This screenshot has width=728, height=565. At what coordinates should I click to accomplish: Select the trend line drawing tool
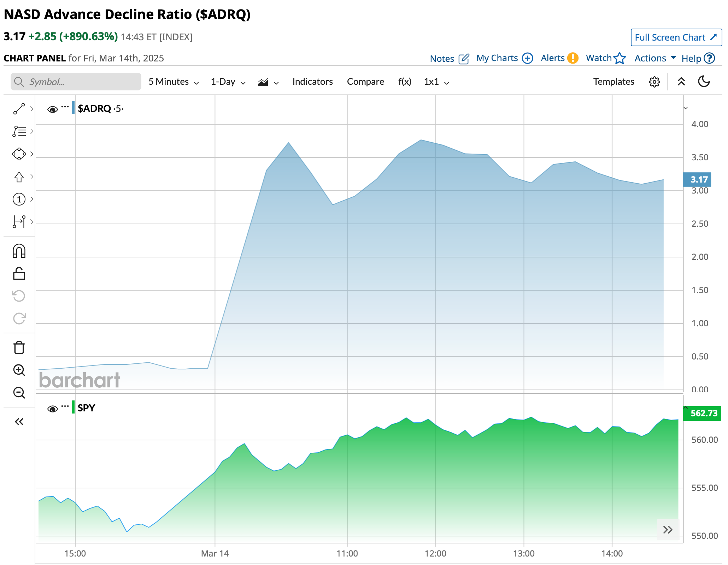coord(19,109)
